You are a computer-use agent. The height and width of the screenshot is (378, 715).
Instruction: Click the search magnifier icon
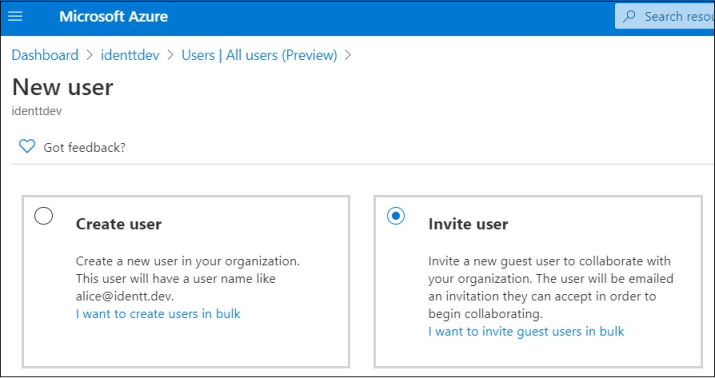pyautogui.click(x=629, y=16)
